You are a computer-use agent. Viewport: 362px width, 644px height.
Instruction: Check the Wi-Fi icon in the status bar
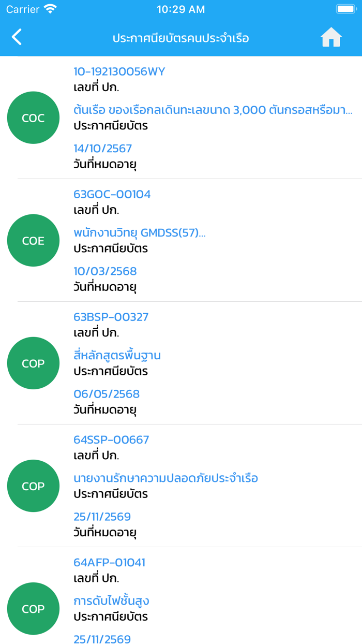50,9
